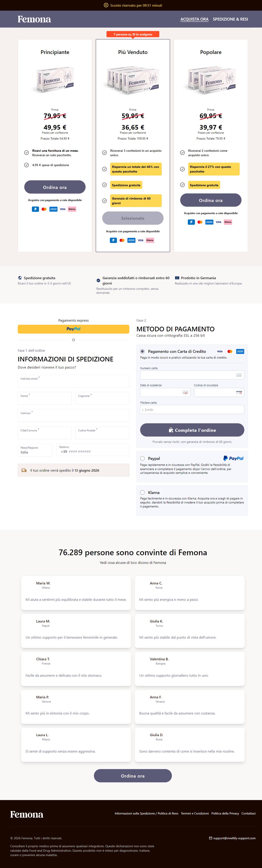
Task: Click the Numero carta input field
Action: tap(192, 375)
